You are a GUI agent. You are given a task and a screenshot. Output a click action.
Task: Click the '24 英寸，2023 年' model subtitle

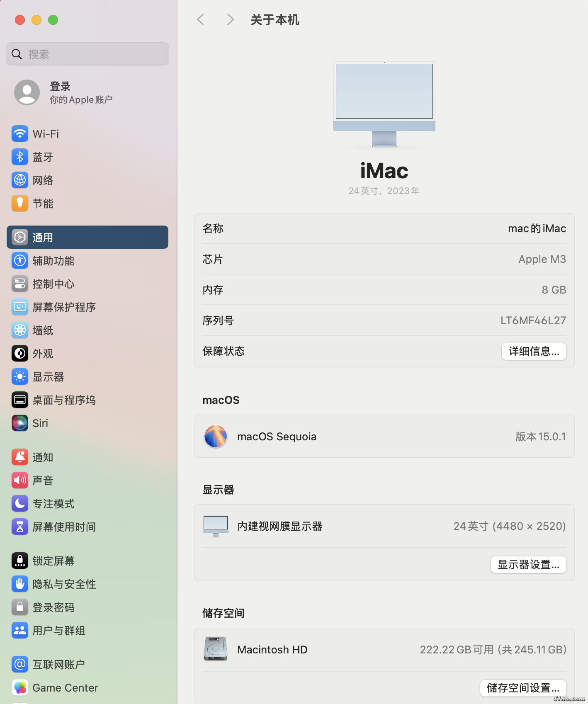coord(384,191)
